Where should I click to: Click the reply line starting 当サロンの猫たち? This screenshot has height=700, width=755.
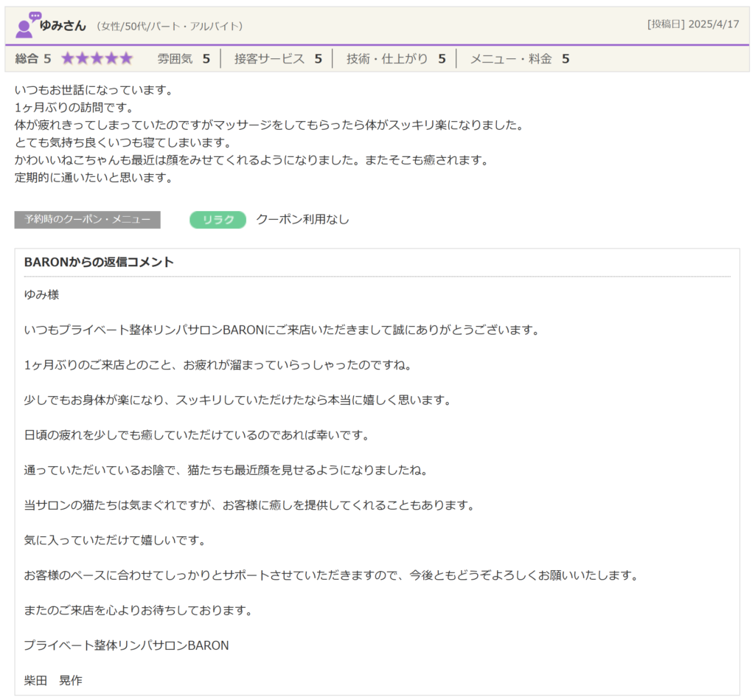248,505
